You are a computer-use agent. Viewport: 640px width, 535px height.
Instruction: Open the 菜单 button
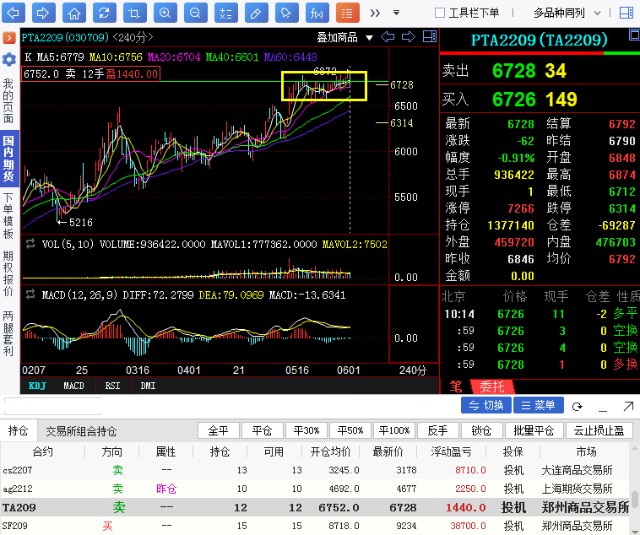(x=538, y=405)
